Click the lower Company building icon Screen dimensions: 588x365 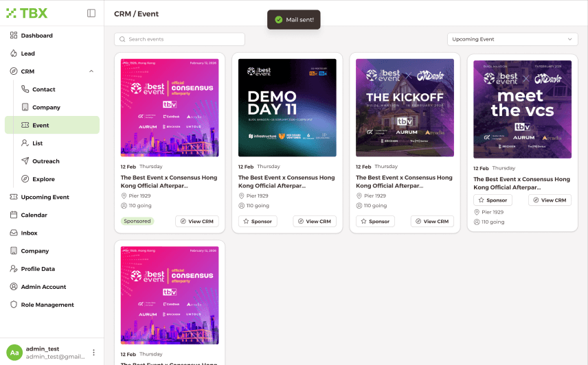(x=14, y=251)
